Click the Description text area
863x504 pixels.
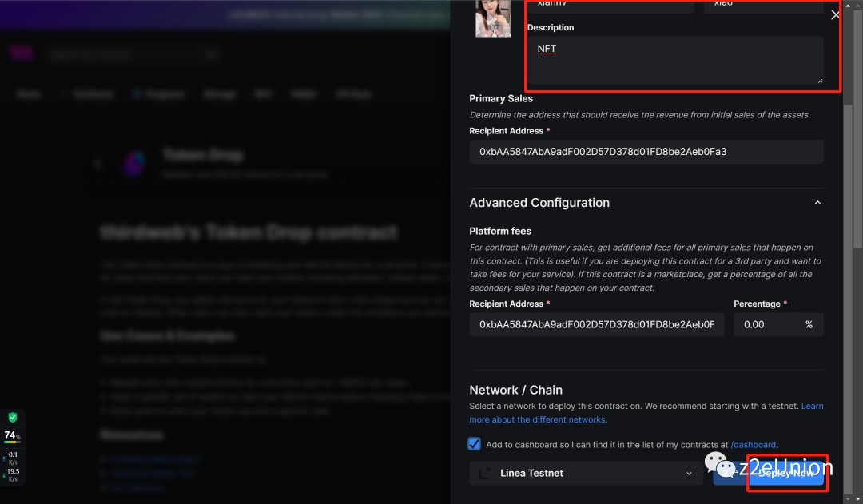pos(675,60)
